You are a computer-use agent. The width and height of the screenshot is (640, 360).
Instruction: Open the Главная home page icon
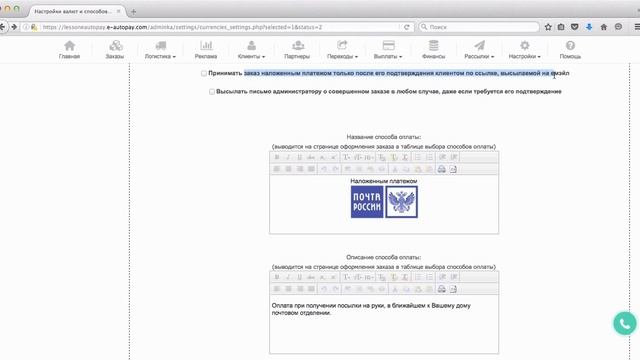click(69, 50)
